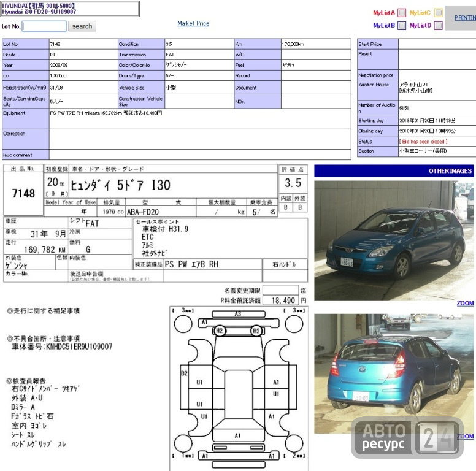Click the HYUNDAI title header box
This screenshot has width=476, height=471.
point(71,9)
